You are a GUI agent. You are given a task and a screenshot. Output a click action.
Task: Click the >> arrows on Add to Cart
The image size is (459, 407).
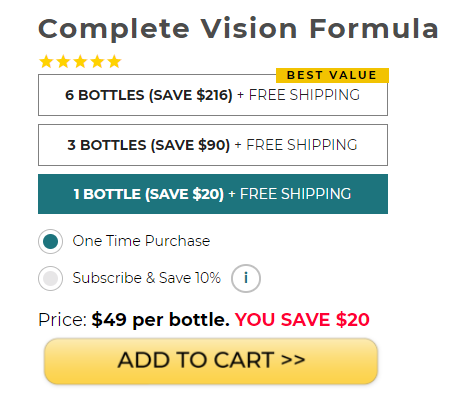[x=293, y=360]
